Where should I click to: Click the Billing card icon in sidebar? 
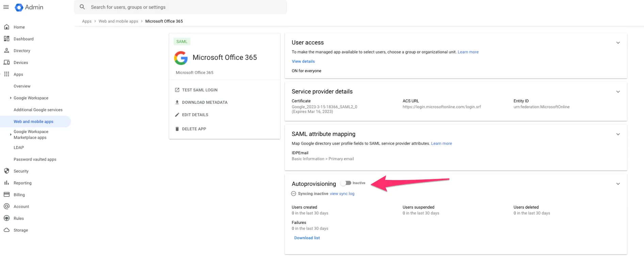[6, 195]
